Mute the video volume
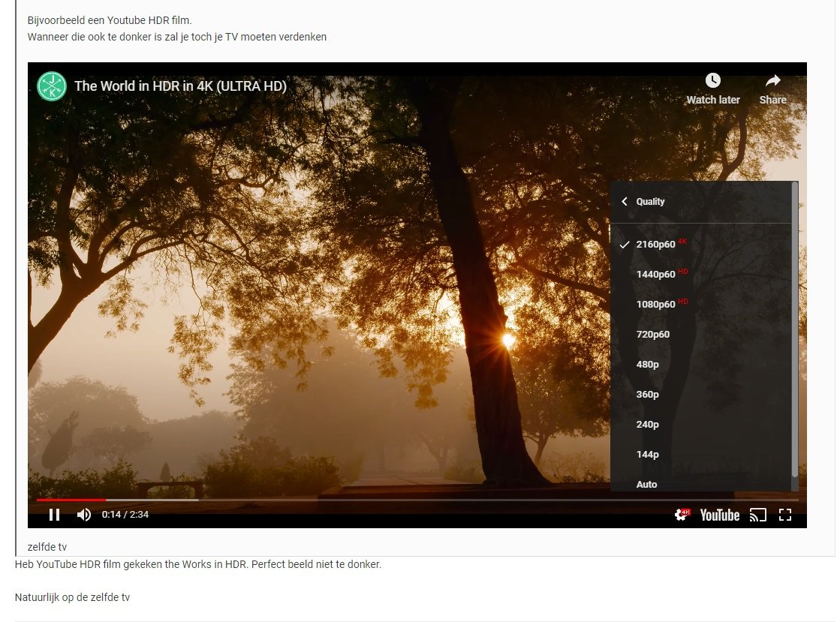Image resolution: width=840 pixels, height=622 pixels. tap(84, 515)
